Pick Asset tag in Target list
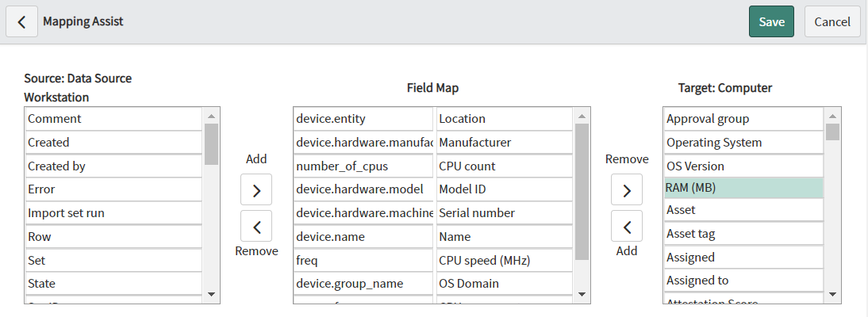Viewport: 868px width, 317px height. click(743, 234)
